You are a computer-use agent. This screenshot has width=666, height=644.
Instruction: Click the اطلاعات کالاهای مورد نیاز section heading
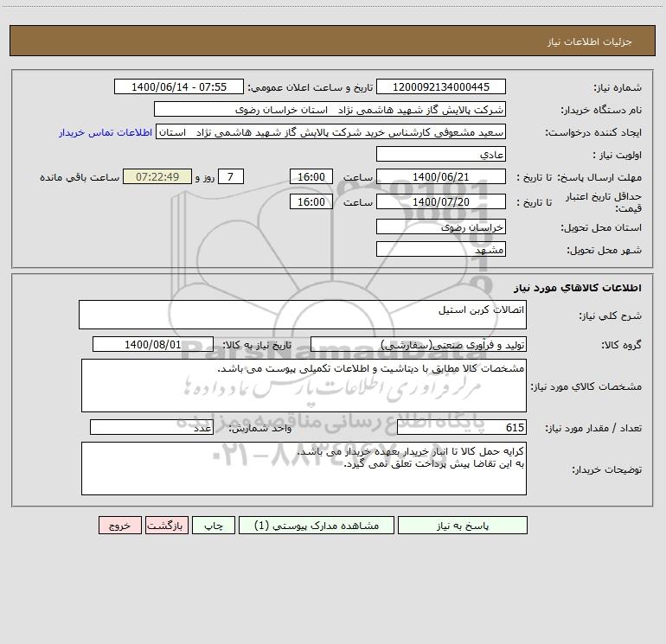point(577,288)
